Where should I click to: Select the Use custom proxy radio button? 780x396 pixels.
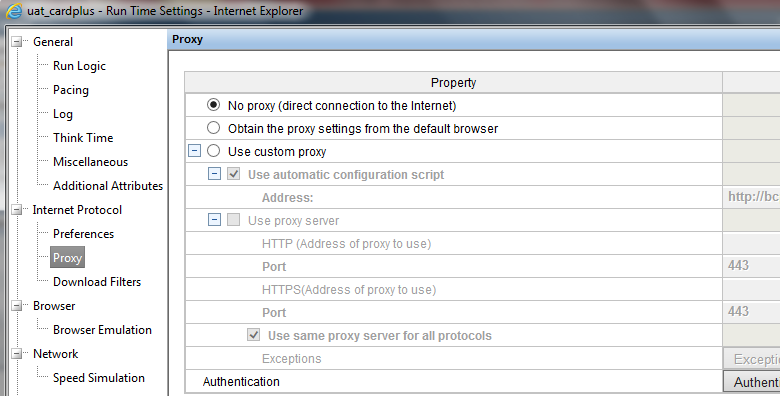[213, 151]
